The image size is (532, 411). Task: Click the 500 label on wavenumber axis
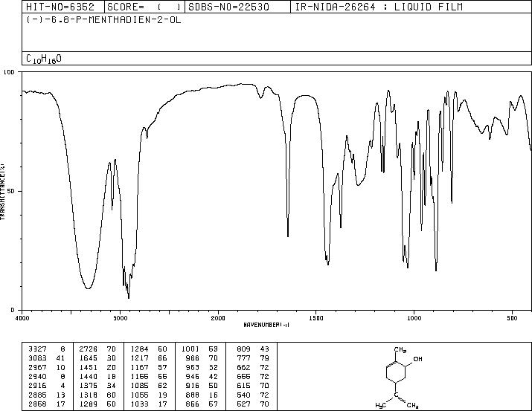point(512,318)
